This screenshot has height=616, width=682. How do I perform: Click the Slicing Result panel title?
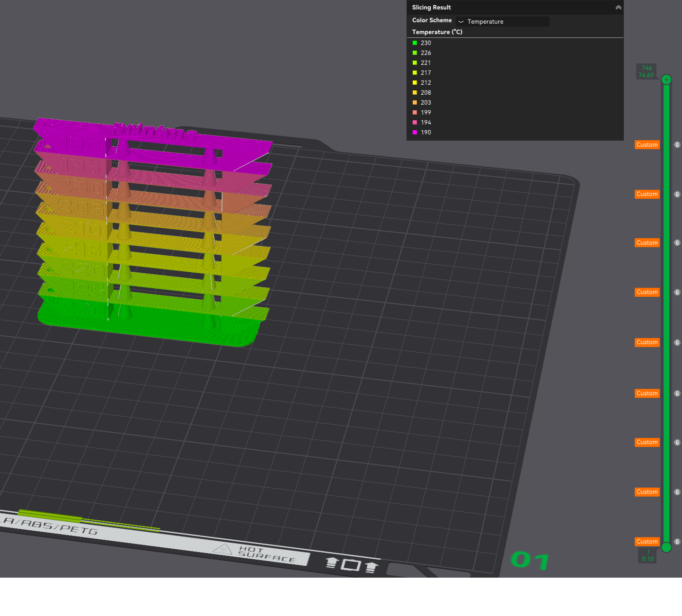tap(431, 8)
